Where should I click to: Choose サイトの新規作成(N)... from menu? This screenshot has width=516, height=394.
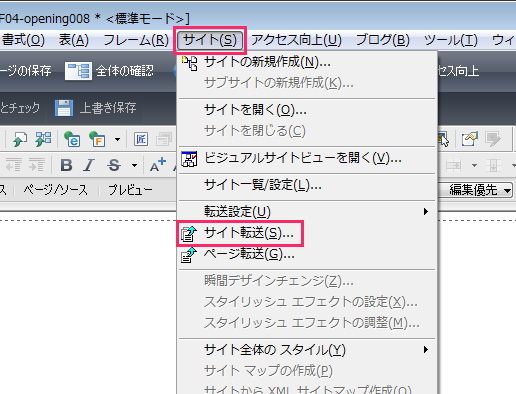point(307,62)
